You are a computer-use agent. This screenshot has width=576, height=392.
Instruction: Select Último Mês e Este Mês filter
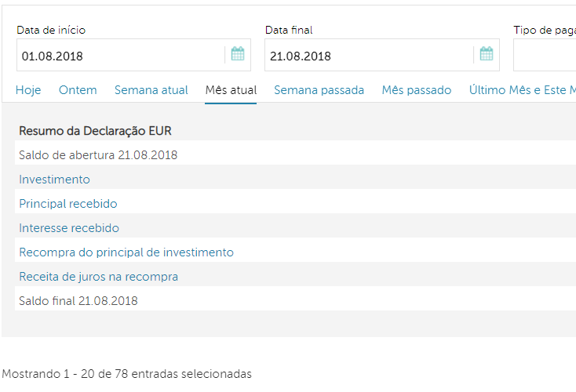click(x=522, y=90)
